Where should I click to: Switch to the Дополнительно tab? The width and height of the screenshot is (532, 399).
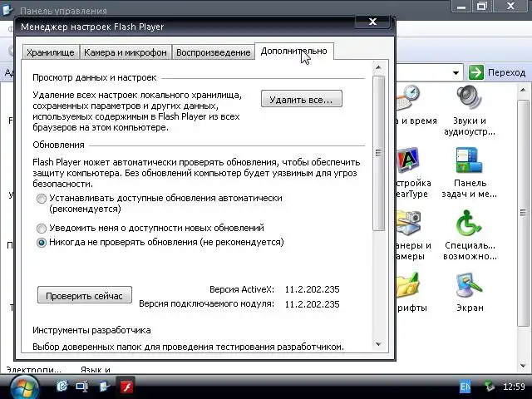click(293, 52)
